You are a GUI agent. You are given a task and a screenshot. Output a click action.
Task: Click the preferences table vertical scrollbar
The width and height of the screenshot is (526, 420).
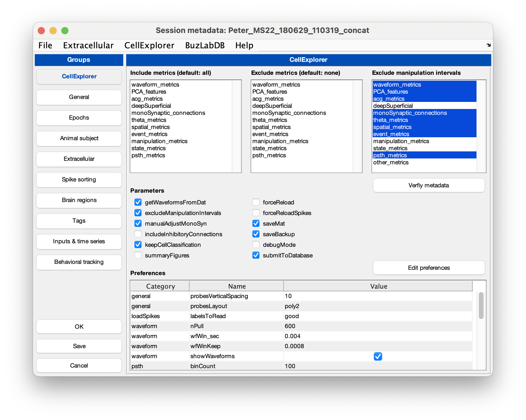[x=481, y=305]
